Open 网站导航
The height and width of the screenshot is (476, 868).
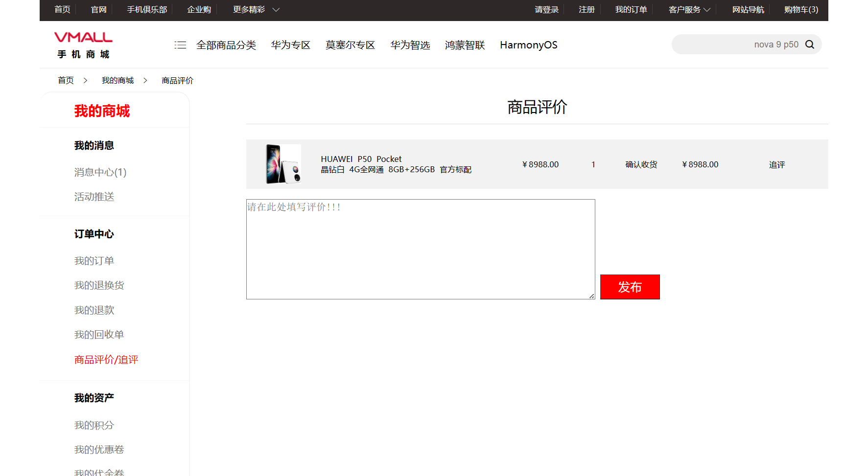(x=748, y=10)
